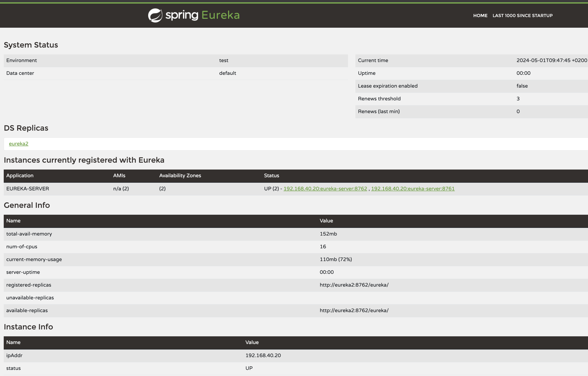
Task: Click the ipAddr value 192.168.40.20
Action: [x=263, y=355]
